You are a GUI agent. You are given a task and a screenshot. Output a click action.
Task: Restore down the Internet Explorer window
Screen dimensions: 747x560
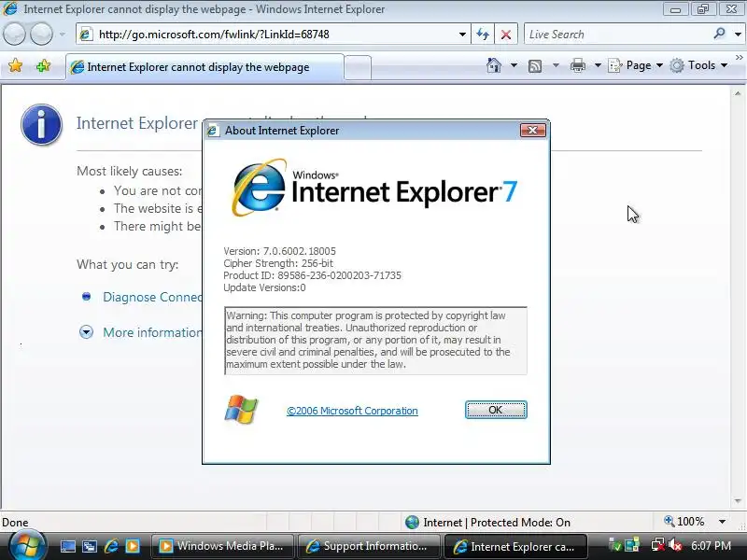tap(704, 9)
